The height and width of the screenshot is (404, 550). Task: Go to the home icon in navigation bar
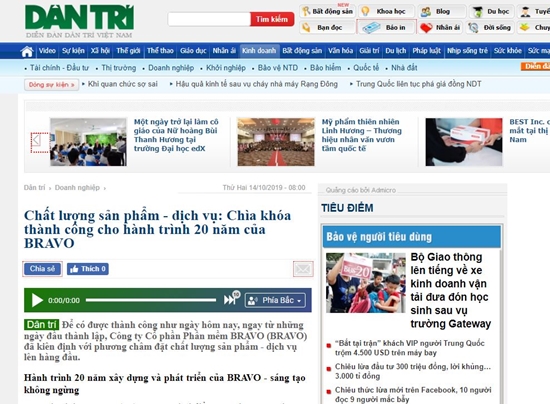coord(27,51)
